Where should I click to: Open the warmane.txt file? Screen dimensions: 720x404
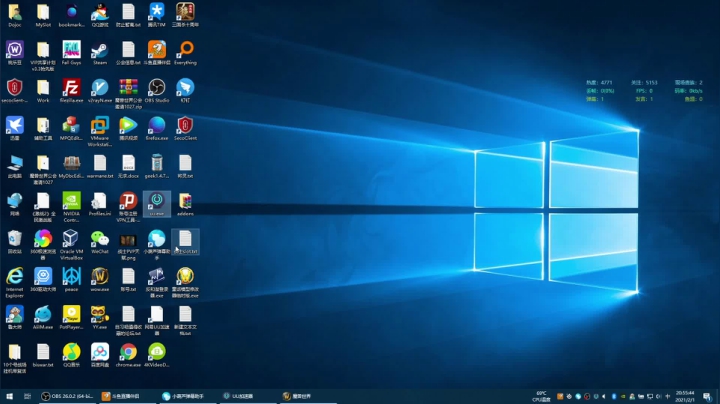tap(100, 166)
